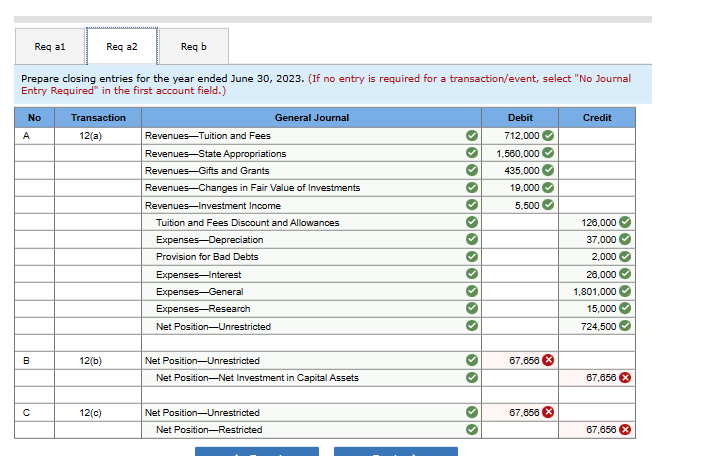710x456 pixels.
Task: Click the 712,000 debit cell
Action: pos(520,135)
